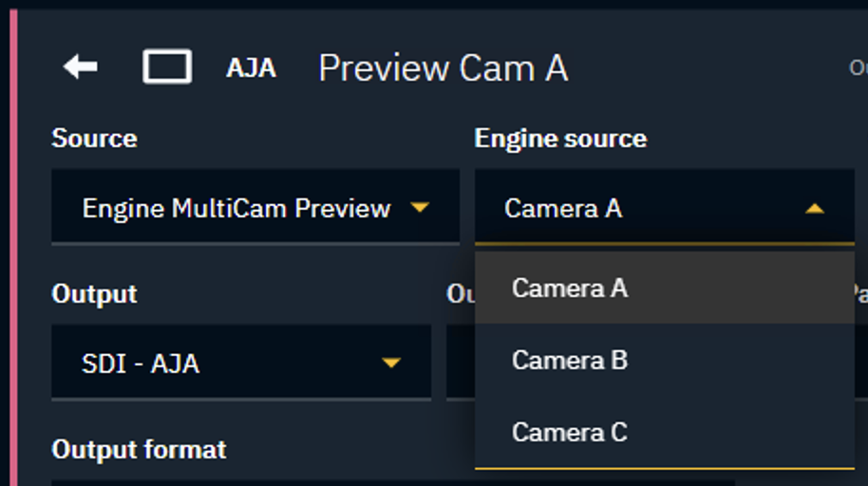The image size is (868, 486).
Task: Choose Camera B as engine source
Action: click(x=570, y=361)
